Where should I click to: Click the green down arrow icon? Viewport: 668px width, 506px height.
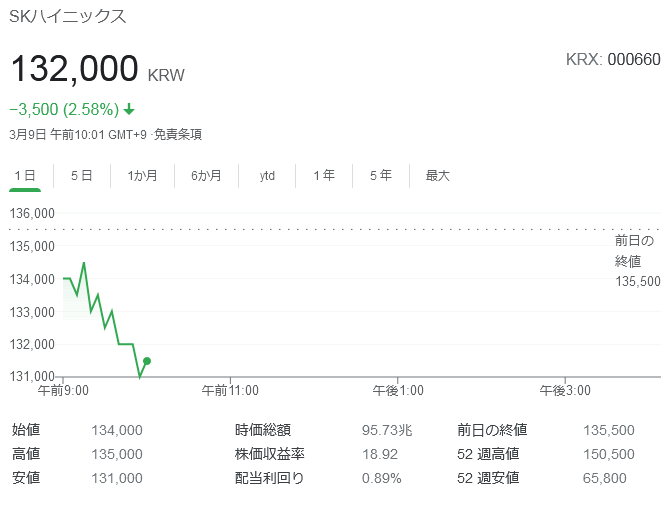tap(130, 109)
